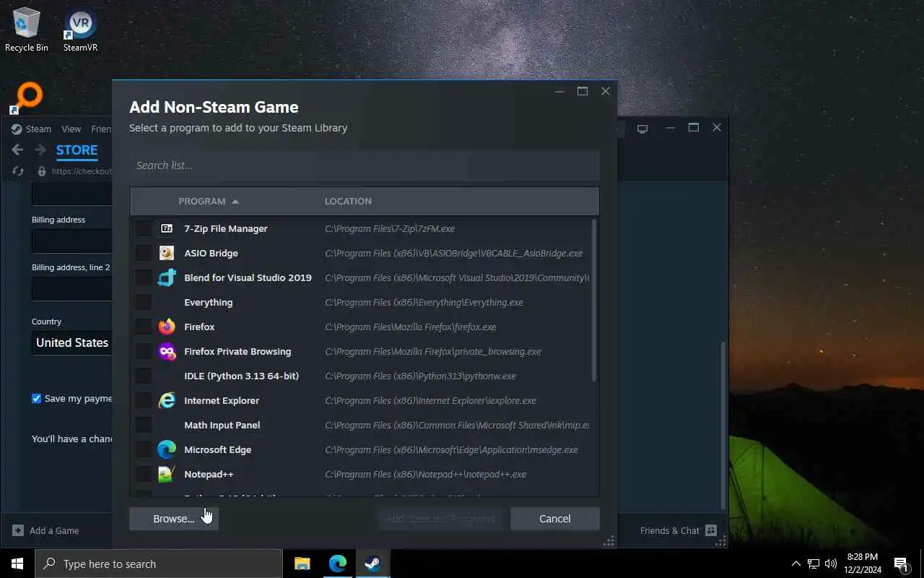Go forward in Steam window navigation
The height and width of the screenshot is (578, 924).
[x=40, y=150]
